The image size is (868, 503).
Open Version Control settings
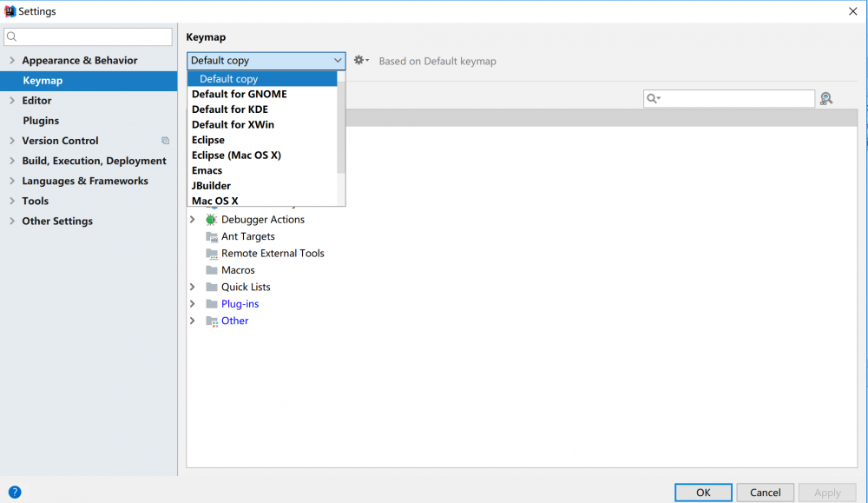pos(61,141)
